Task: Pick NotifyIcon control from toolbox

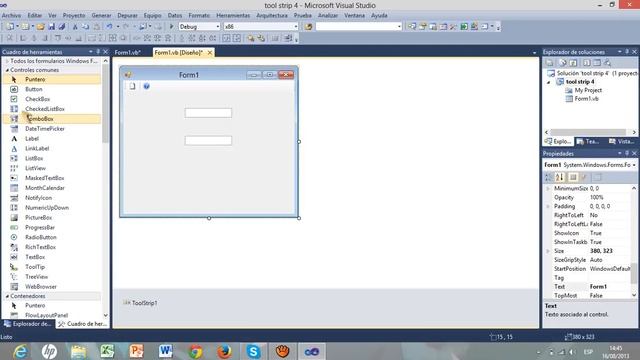Action: [x=38, y=198]
